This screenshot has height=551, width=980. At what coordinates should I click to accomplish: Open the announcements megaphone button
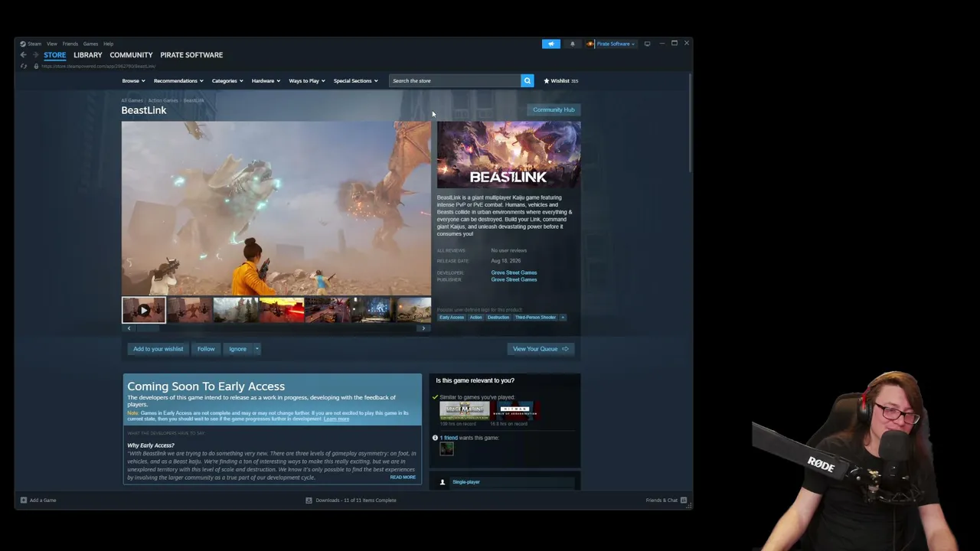pos(551,44)
